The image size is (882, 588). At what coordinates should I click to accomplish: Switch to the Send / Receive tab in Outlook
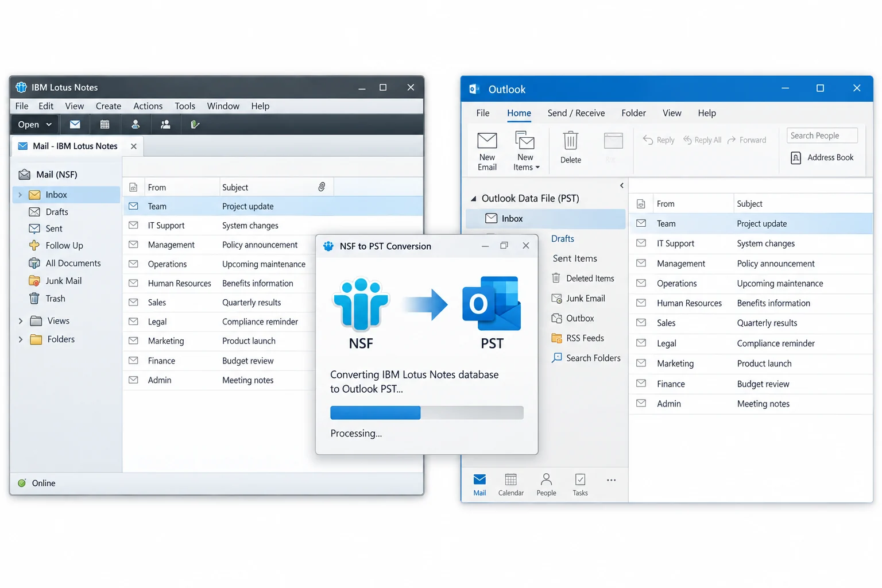pos(576,113)
